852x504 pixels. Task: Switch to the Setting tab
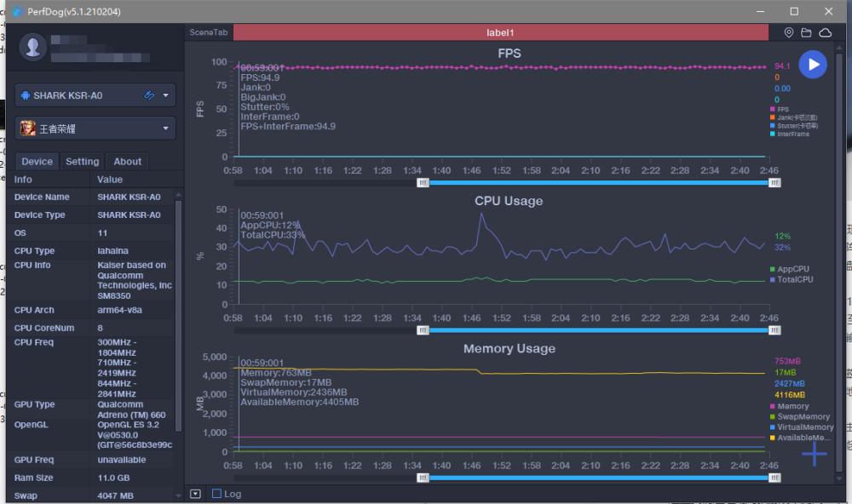(x=82, y=162)
